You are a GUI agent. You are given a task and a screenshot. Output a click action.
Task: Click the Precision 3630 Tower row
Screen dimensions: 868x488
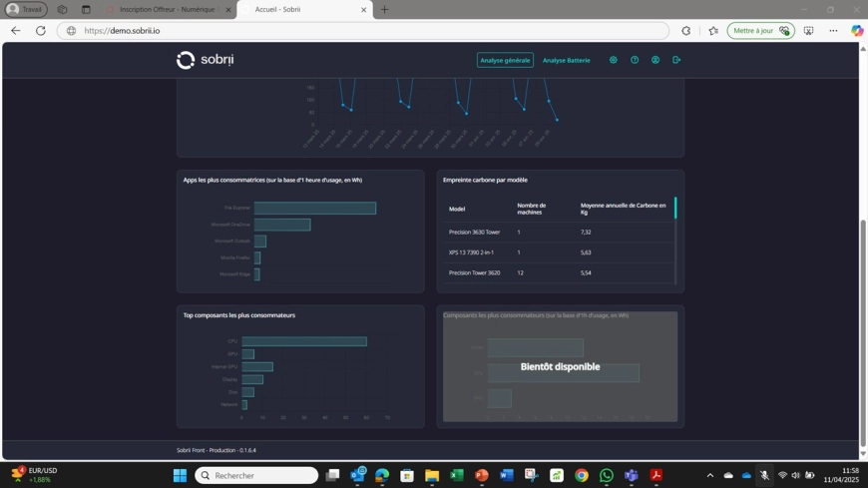558,233
